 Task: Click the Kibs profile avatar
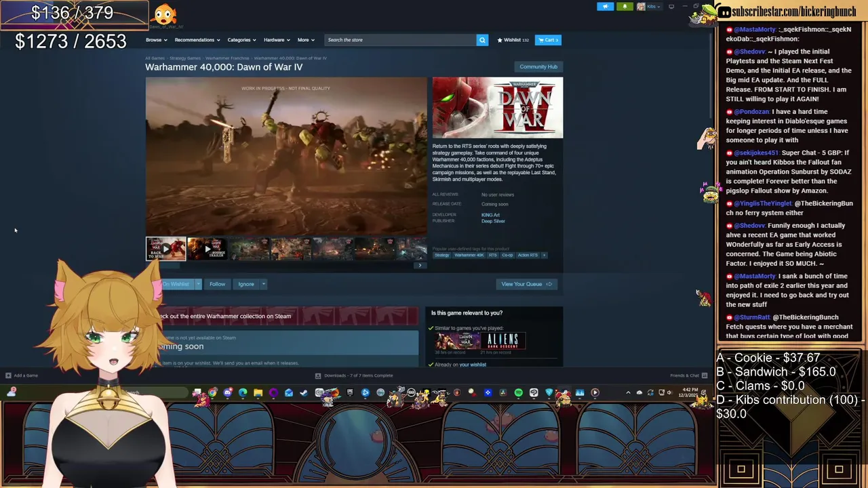[x=641, y=7]
